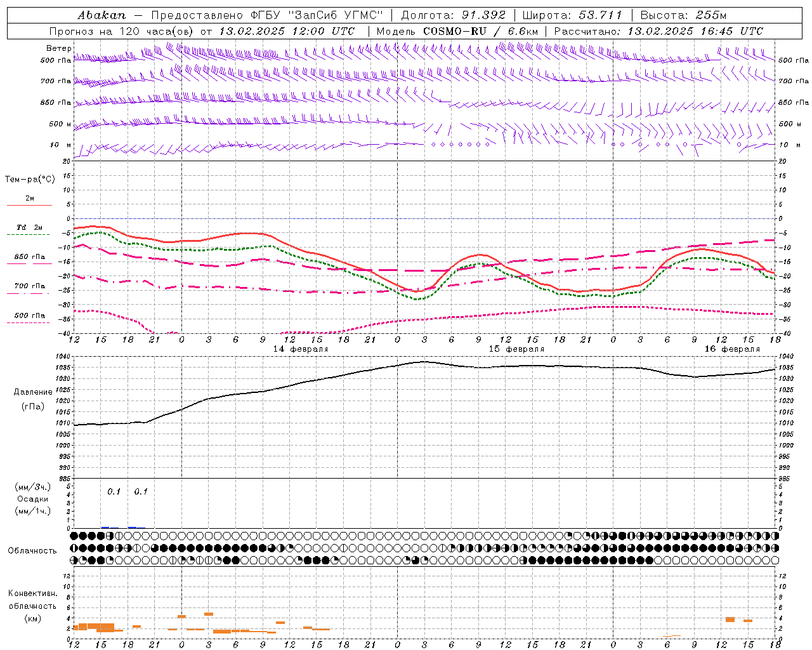Click the "(км)" unit label under convective cloudiness

point(33,618)
